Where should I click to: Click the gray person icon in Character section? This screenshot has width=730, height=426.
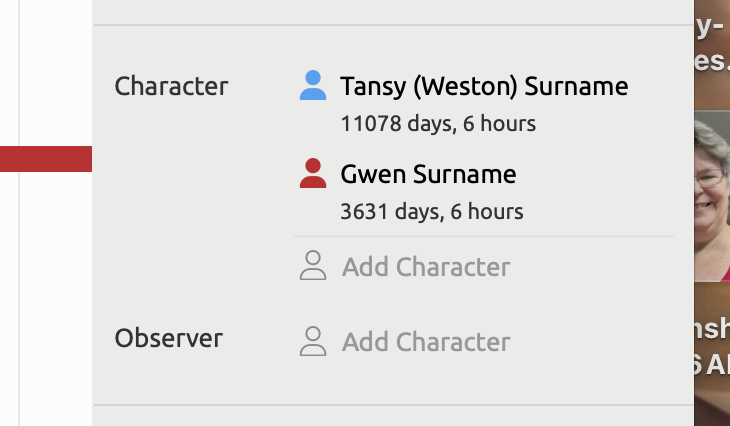tap(313, 266)
